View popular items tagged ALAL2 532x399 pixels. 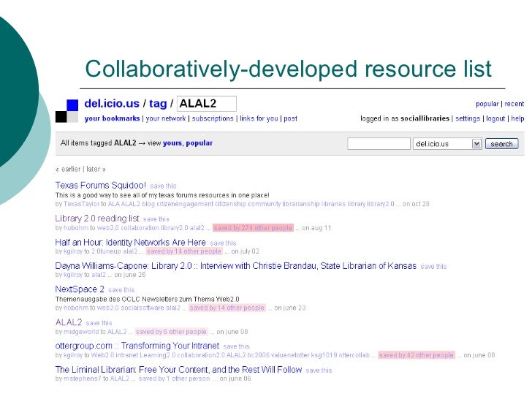click(199, 142)
